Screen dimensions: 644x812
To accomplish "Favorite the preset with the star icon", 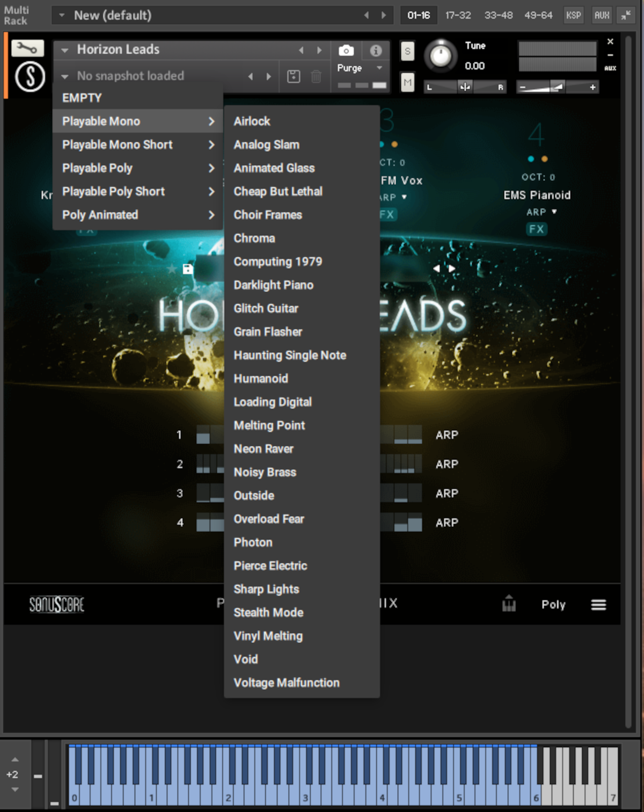I will click(172, 269).
